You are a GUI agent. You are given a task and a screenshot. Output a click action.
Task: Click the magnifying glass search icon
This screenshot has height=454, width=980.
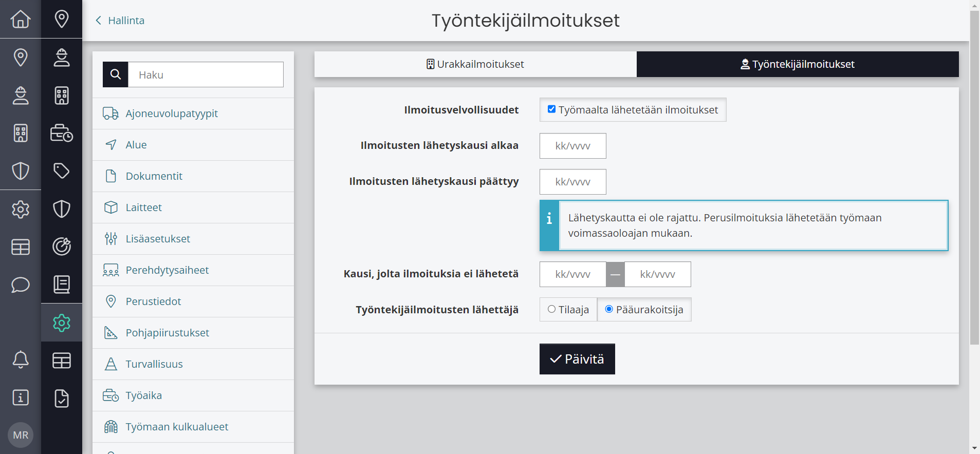(x=116, y=74)
